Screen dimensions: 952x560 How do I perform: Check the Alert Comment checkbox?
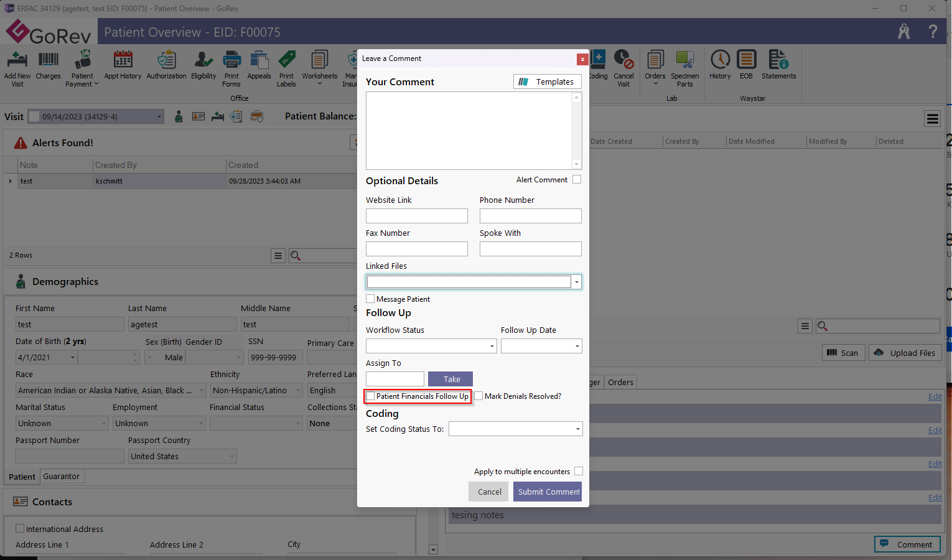pos(577,179)
